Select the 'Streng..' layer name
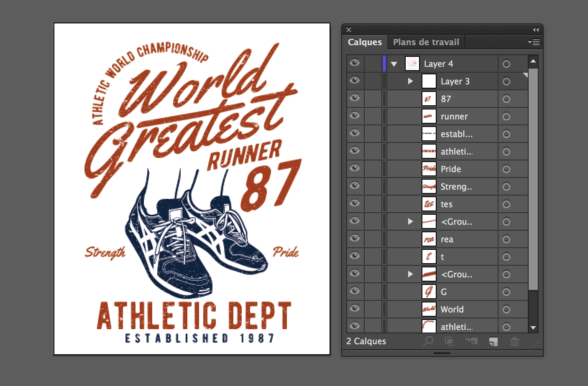588x386 pixels. tap(456, 186)
